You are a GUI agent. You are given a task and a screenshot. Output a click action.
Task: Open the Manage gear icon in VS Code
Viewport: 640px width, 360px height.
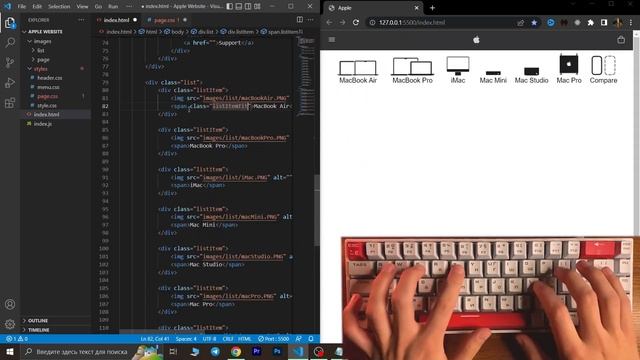[x=10, y=324]
